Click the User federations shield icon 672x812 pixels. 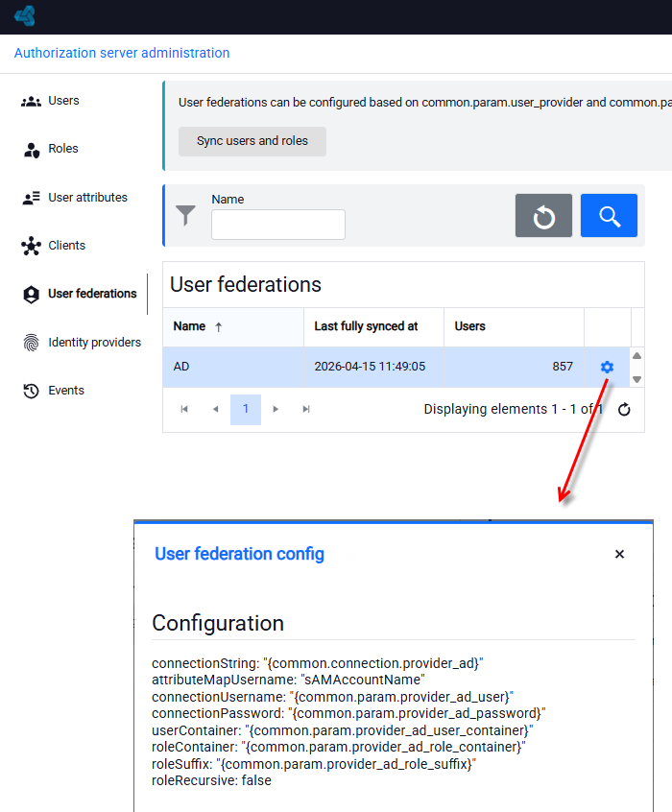(x=31, y=294)
